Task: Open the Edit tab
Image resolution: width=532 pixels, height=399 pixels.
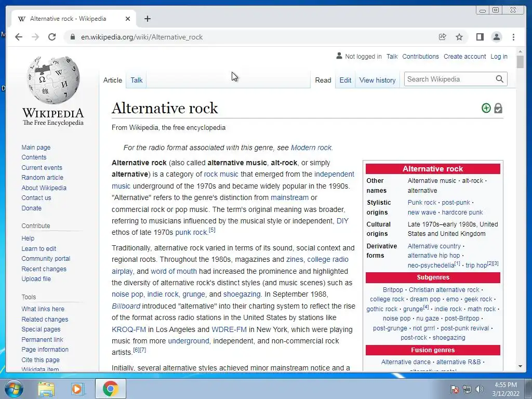Action: click(345, 80)
